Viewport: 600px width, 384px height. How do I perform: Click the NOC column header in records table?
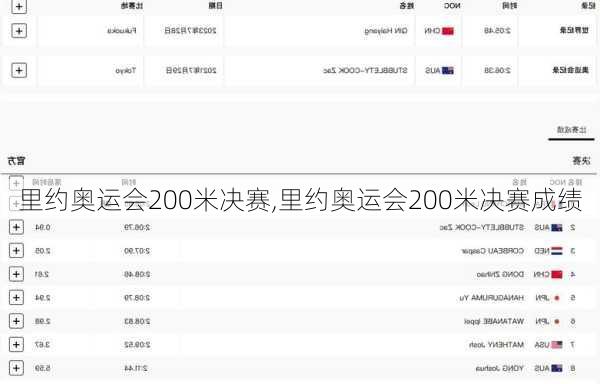pyautogui.click(x=452, y=6)
